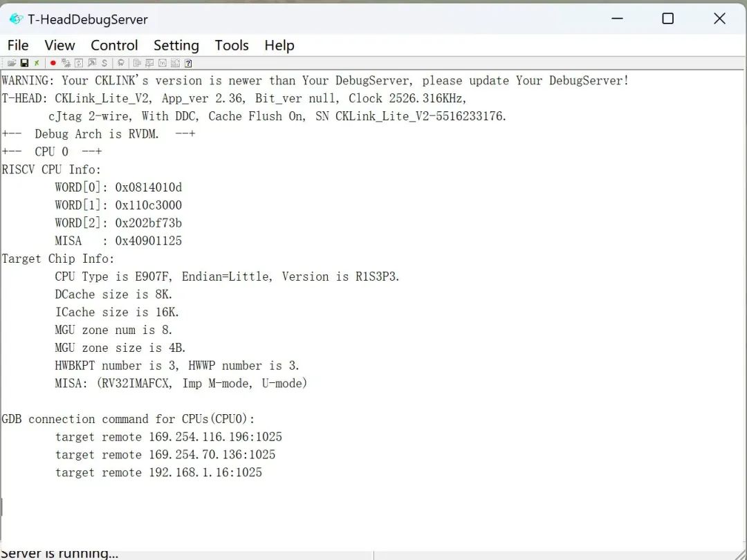The width and height of the screenshot is (747, 560).
Task: Click the save floppy disk icon
Action: (24, 63)
